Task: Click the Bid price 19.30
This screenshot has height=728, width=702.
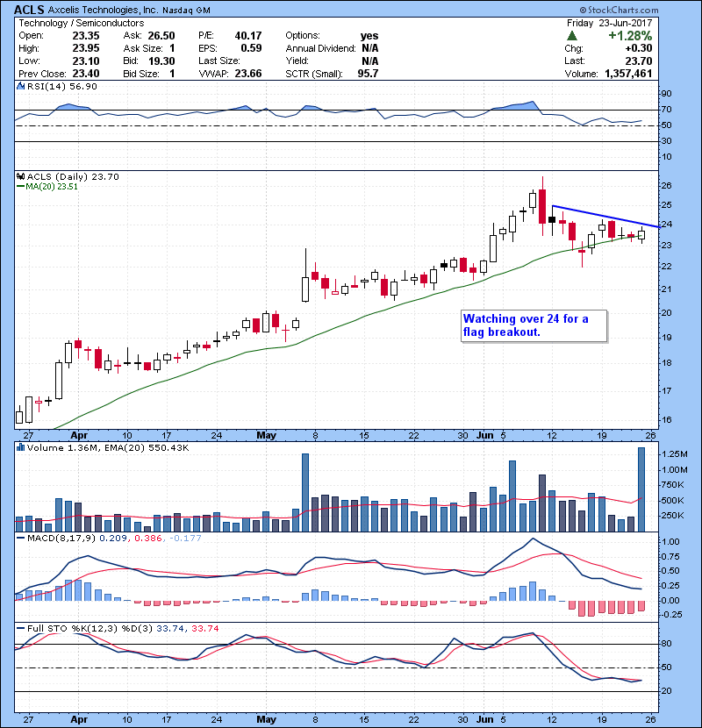Action: (161, 61)
